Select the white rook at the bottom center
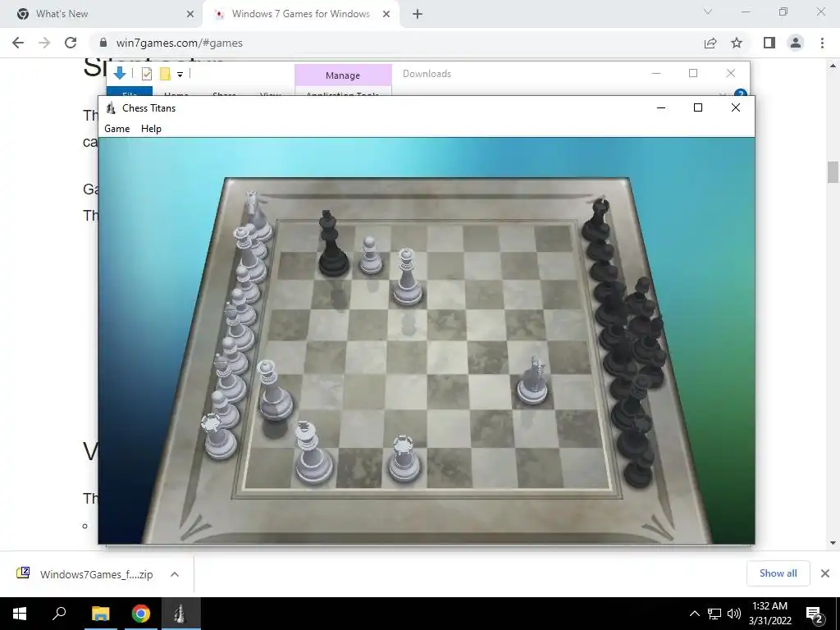This screenshot has height=630, width=840. 404,459
